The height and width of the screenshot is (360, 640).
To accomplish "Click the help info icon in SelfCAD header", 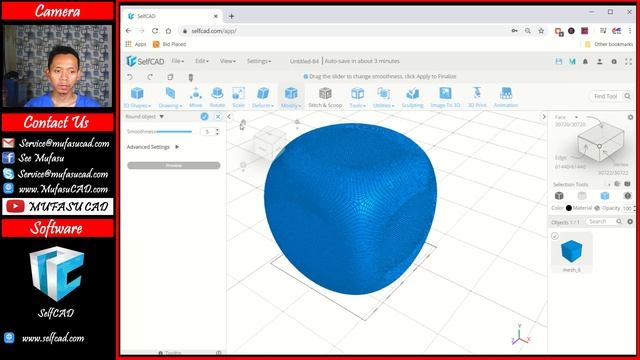I will 614,61.
